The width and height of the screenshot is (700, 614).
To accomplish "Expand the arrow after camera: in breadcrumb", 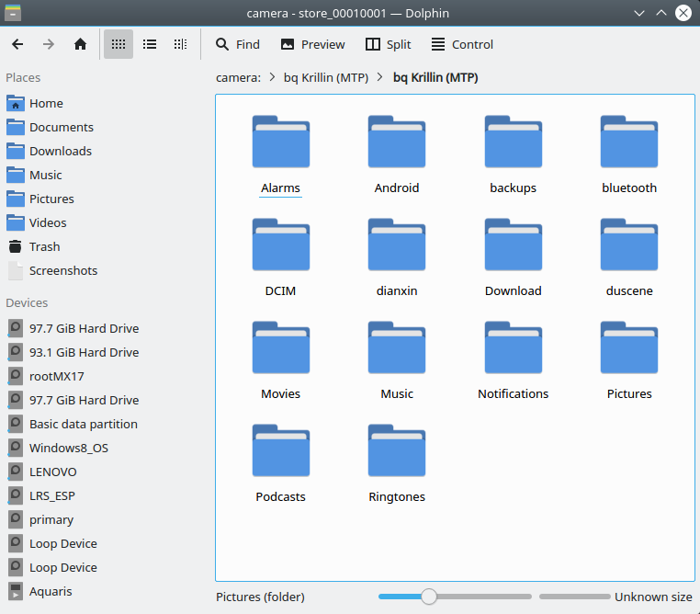I will (273, 78).
